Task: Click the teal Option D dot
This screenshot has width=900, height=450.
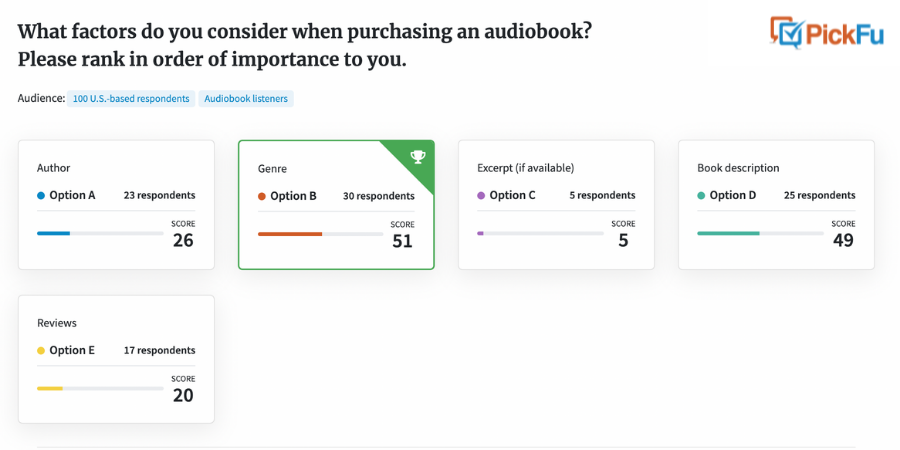Action: point(701,196)
